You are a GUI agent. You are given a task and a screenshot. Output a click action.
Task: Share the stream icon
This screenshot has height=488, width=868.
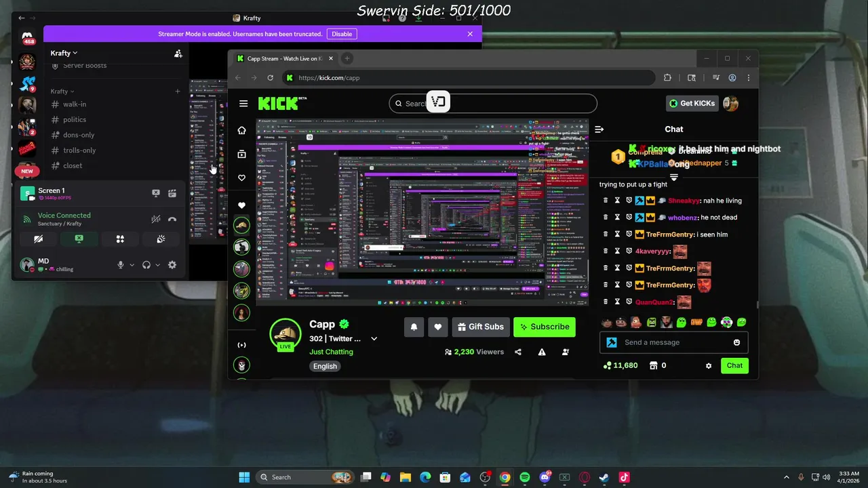tap(518, 352)
